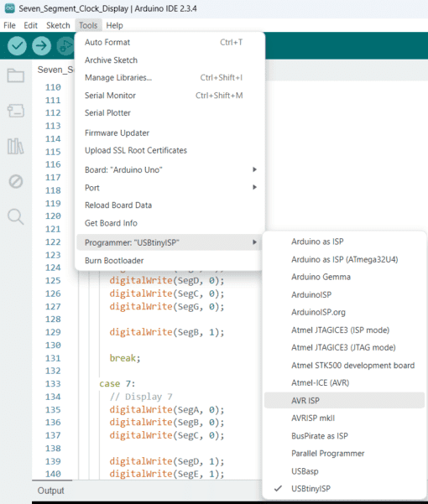Open the Boards Manager sidebar icon
The image size is (428, 504).
[16, 111]
